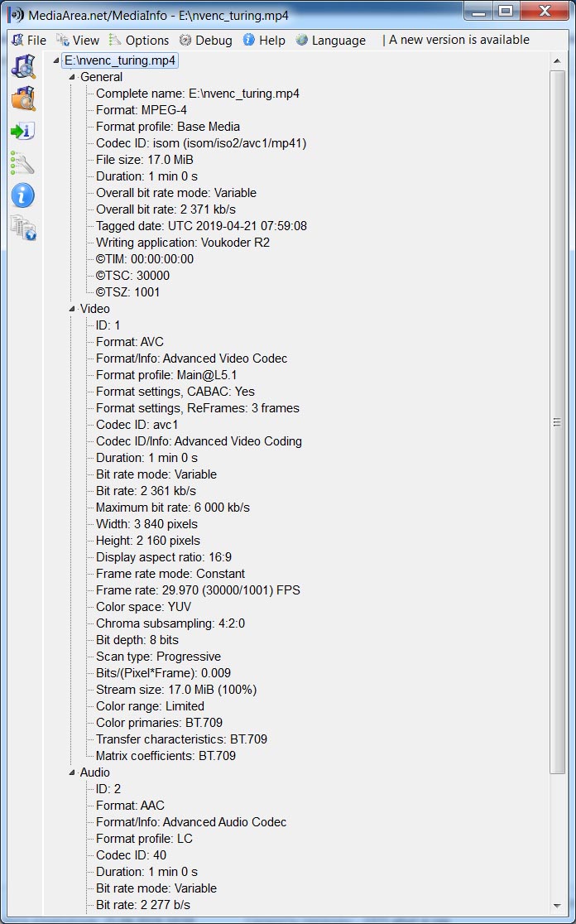Collapse the General section

pyautogui.click(x=72, y=77)
